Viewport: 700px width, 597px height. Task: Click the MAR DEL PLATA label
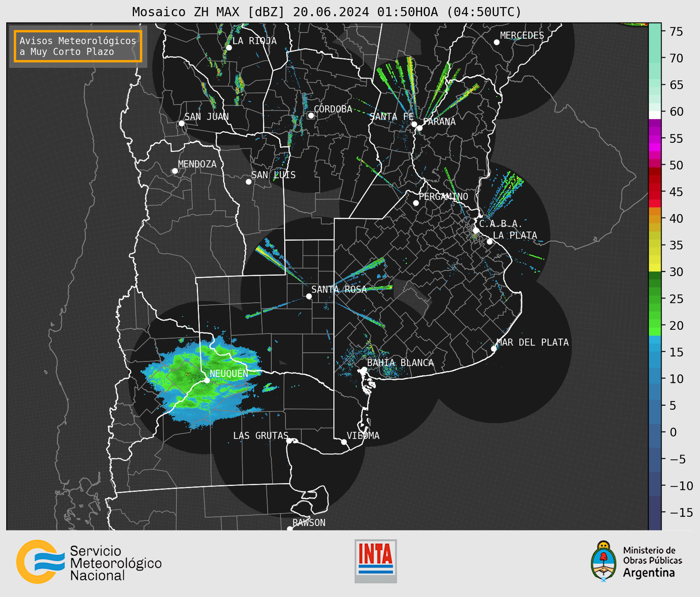(x=533, y=342)
